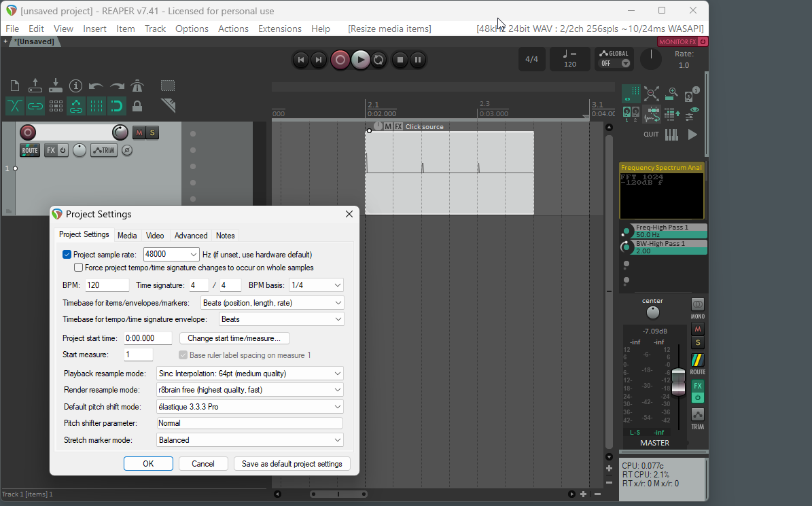
Task: Mute Track 1 with M button
Action: pyautogui.click(x=139, y=132)
